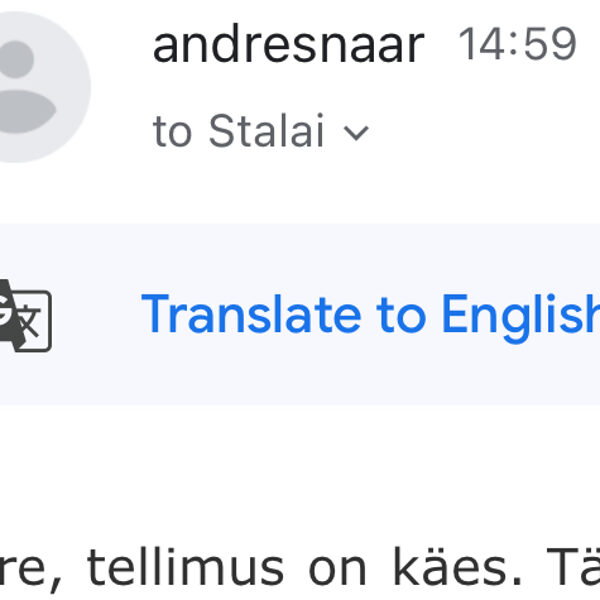600x600 pixels.
Task: Click the "re," text starting the message
Action: point(32,570)
